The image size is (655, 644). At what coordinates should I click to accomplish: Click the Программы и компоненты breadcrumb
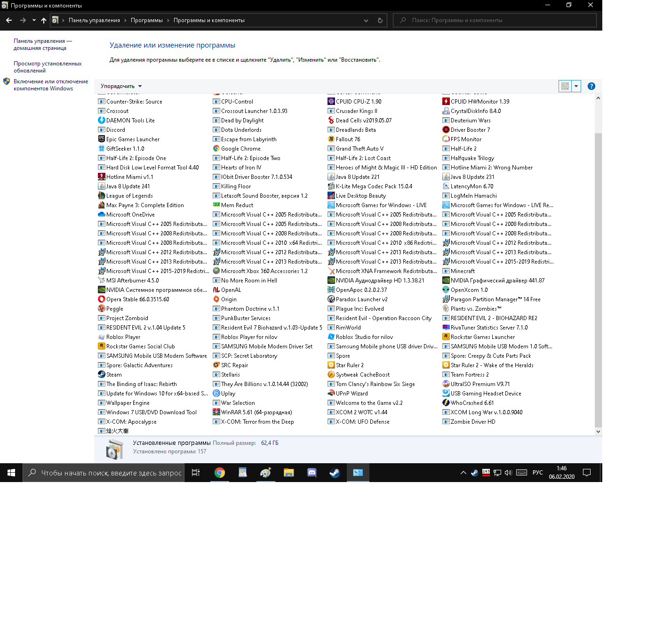coord(209,20)
